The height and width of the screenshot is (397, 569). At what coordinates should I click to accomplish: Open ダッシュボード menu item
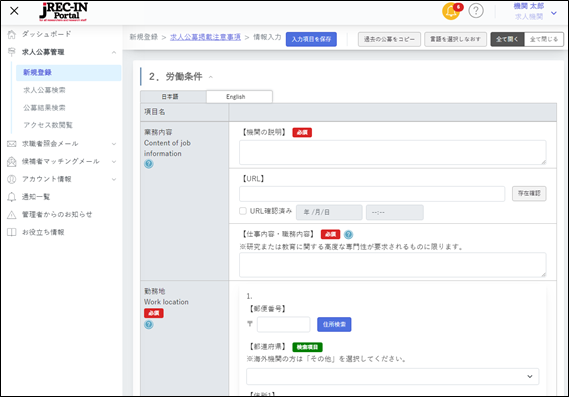tap(46, 34)
